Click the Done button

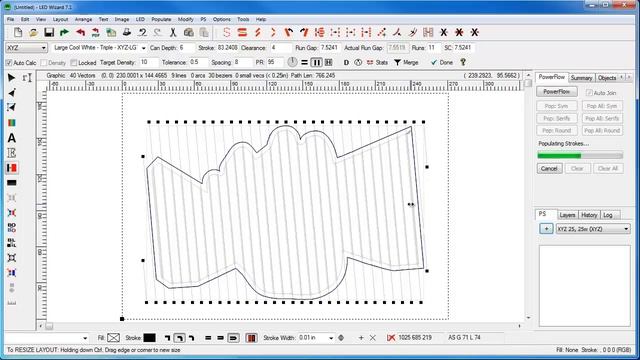click(x=442, y=62)
